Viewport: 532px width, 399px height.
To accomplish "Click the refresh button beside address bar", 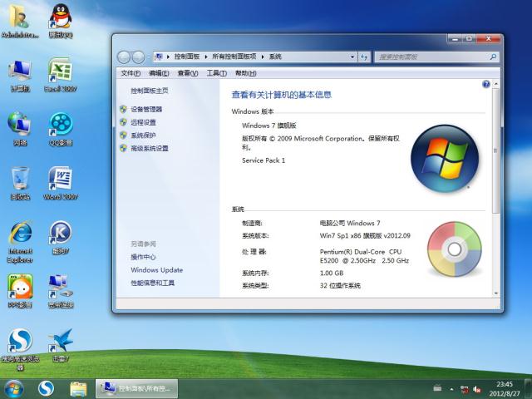I will click(364, 57).
